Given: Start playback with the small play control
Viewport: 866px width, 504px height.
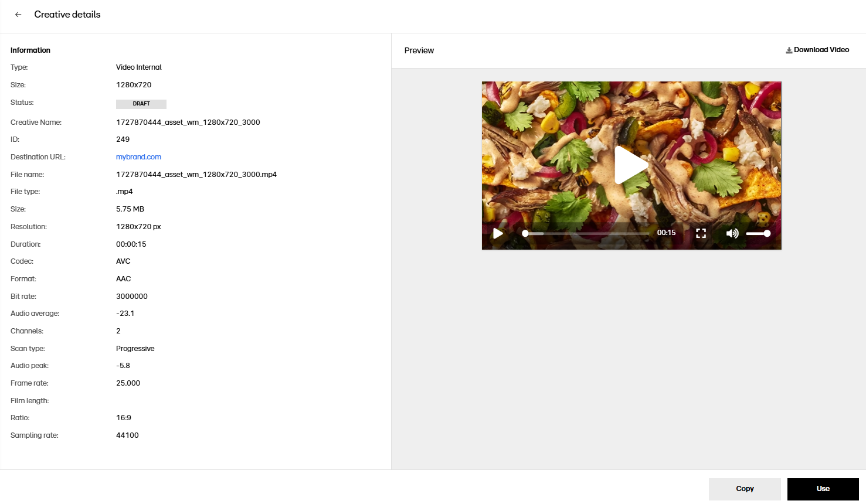Looking at the screenshot, I should coord(498,233).
